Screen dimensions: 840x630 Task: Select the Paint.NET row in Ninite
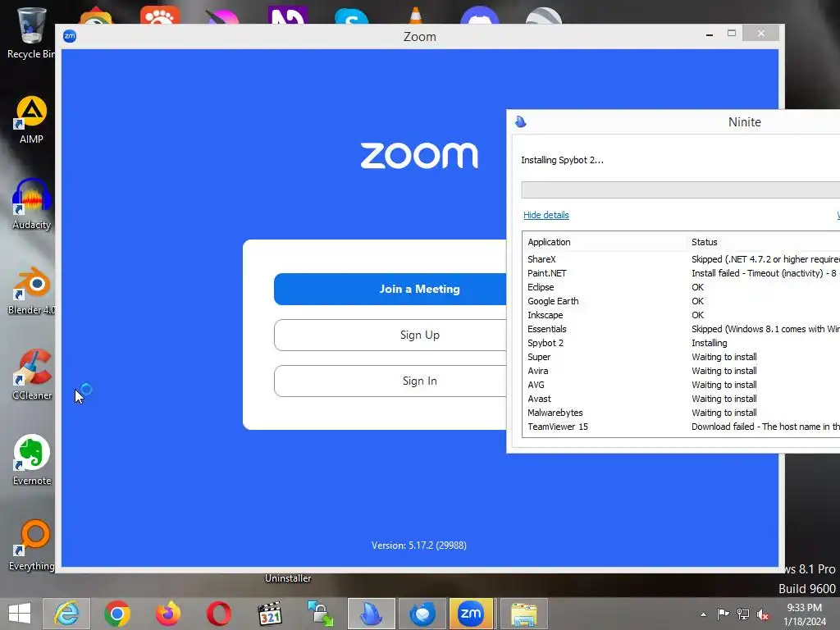click(681, 273)
